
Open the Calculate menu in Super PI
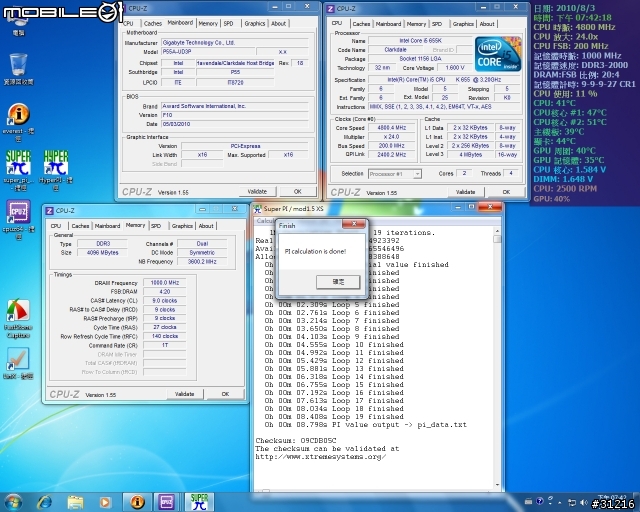[265, 221]
